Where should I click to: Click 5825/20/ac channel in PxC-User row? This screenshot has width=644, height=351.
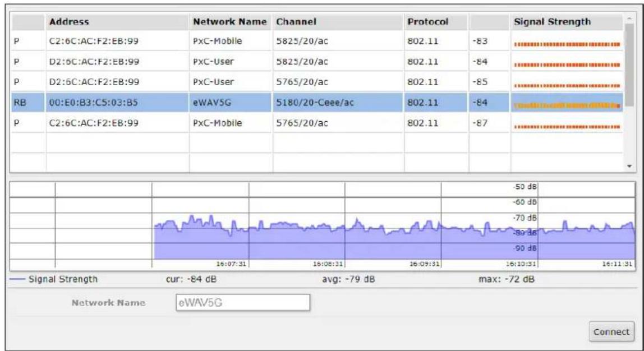click(302, 62)
